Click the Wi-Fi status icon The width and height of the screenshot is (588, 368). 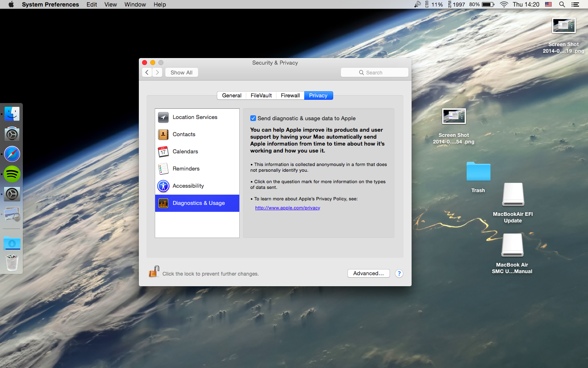[504, 4]
